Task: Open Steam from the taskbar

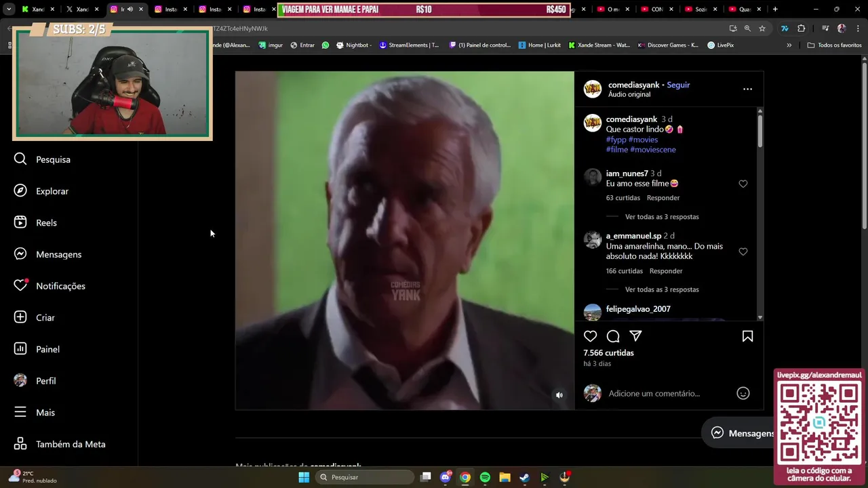Action: 524,477
